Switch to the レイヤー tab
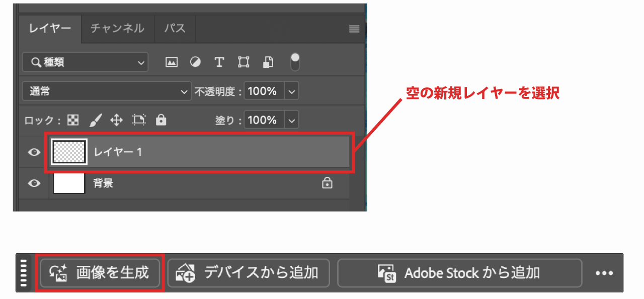Viewport: 644px width, 299px height. (x=50, y=29)
